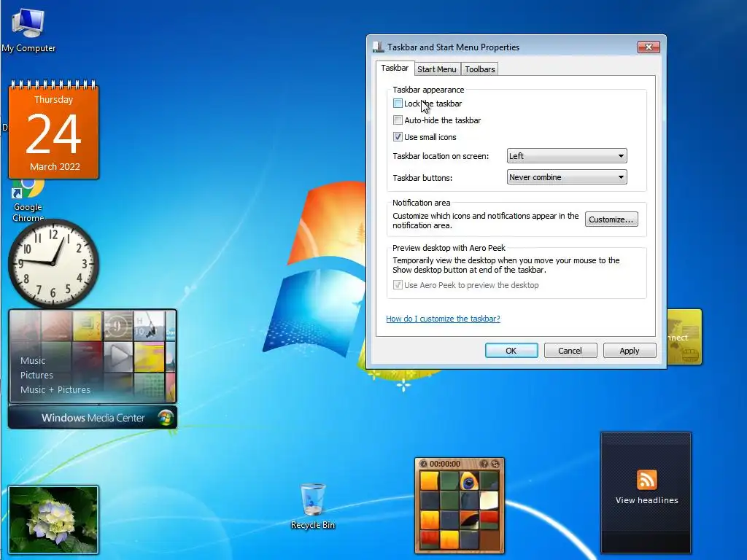Screen dimensions: 747x560
Task: Switch to the Start Menu tab
Action: point(437,69)
